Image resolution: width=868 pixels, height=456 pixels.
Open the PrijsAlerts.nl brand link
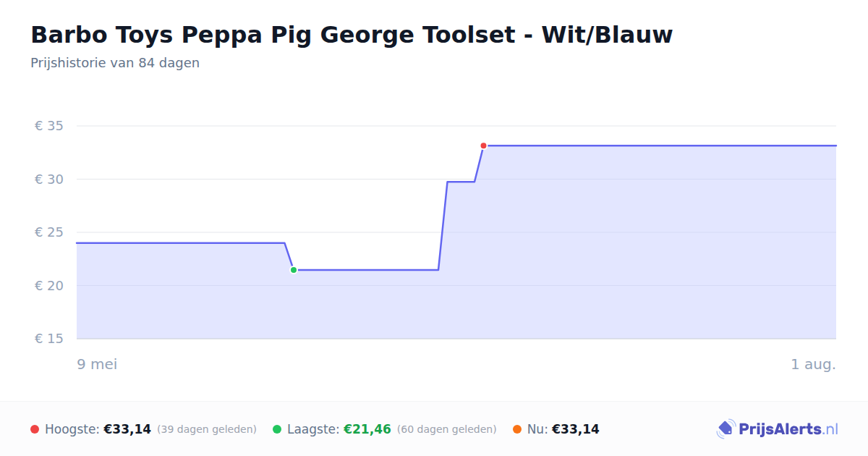[x=777, y=429]
